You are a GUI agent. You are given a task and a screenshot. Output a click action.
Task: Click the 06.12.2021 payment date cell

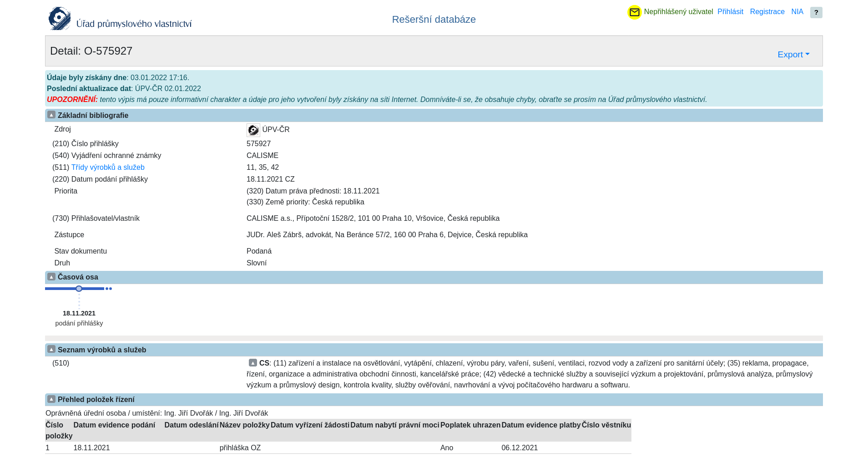(520, 448)
